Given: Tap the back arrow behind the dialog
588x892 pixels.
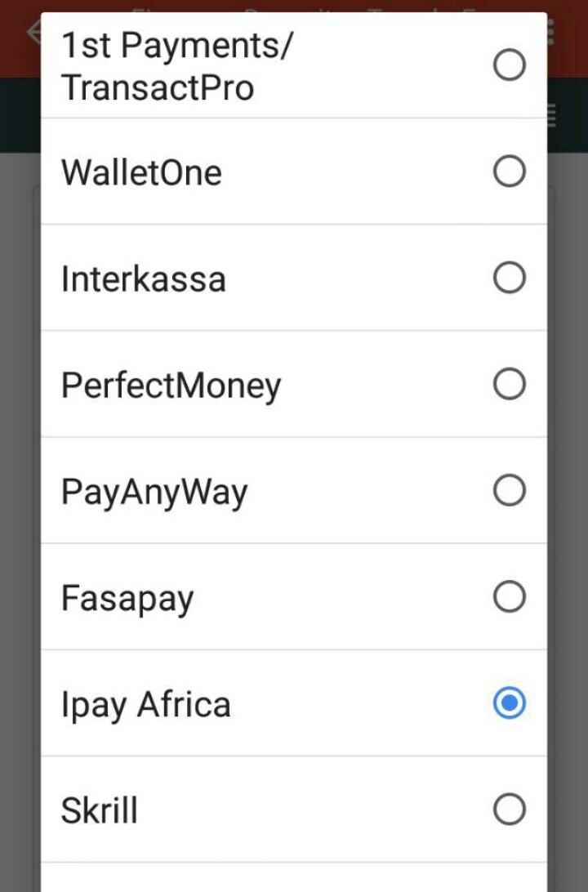Looking at the screenshot, I should pos(33,33).
